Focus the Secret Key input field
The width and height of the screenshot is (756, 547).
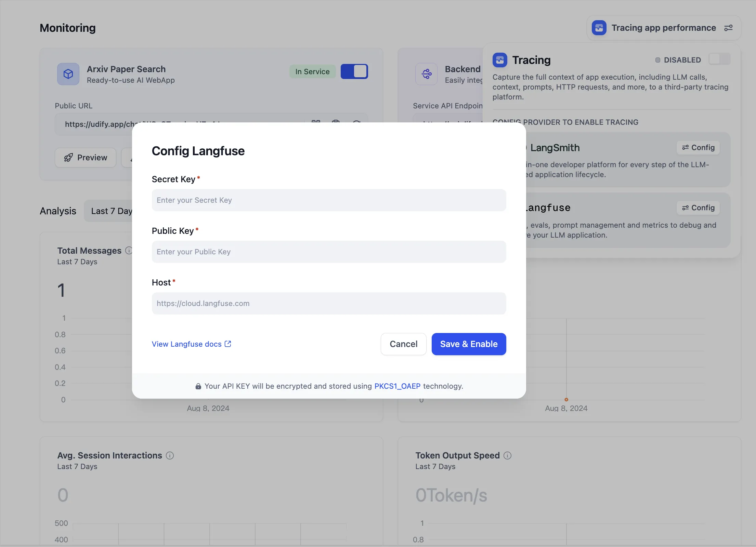(x=329, y=200)
